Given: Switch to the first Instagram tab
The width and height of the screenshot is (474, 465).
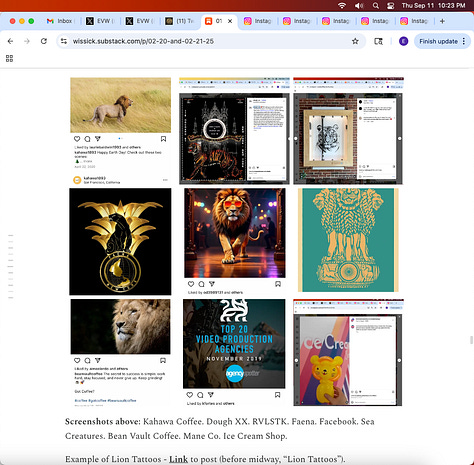Looking at the screenshot, I should [257, 21].
